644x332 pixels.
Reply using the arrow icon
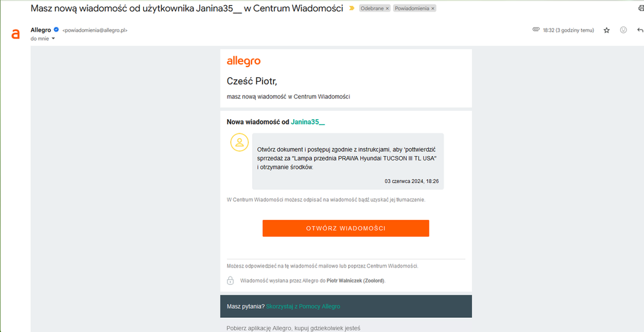click(x=640, y=30)
